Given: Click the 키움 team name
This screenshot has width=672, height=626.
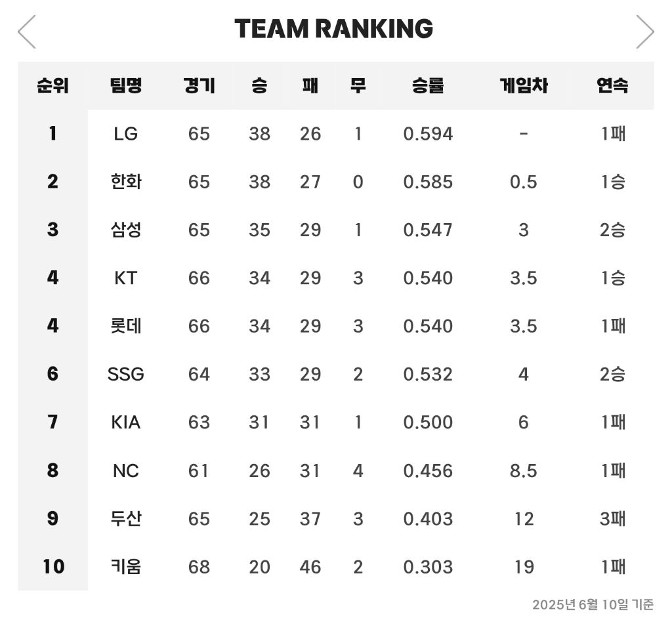Looking at the screenshot, I should pos(125,567).
